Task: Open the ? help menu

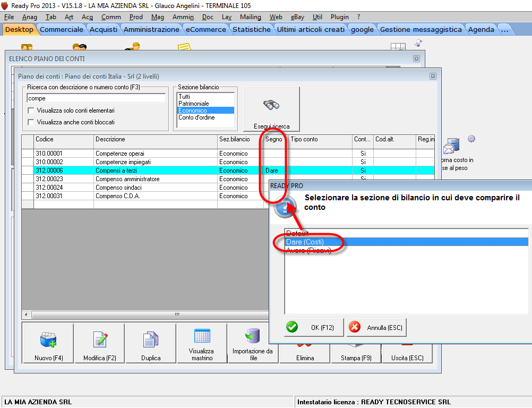Action: pyautogui.click(x=358, y=17)
